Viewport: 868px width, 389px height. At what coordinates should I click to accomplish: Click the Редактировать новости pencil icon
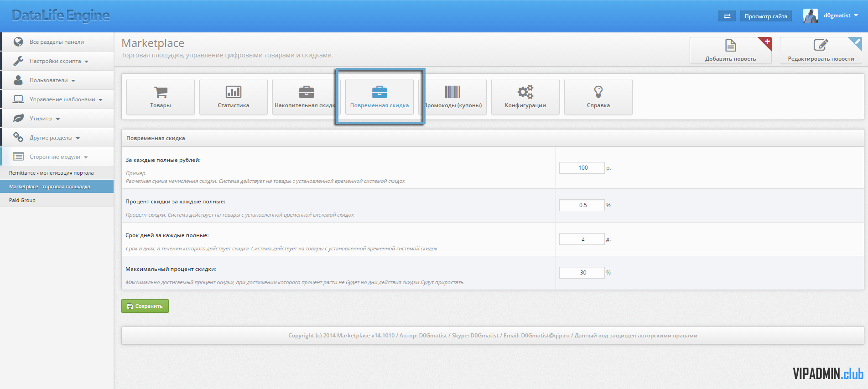pos(821,45)
